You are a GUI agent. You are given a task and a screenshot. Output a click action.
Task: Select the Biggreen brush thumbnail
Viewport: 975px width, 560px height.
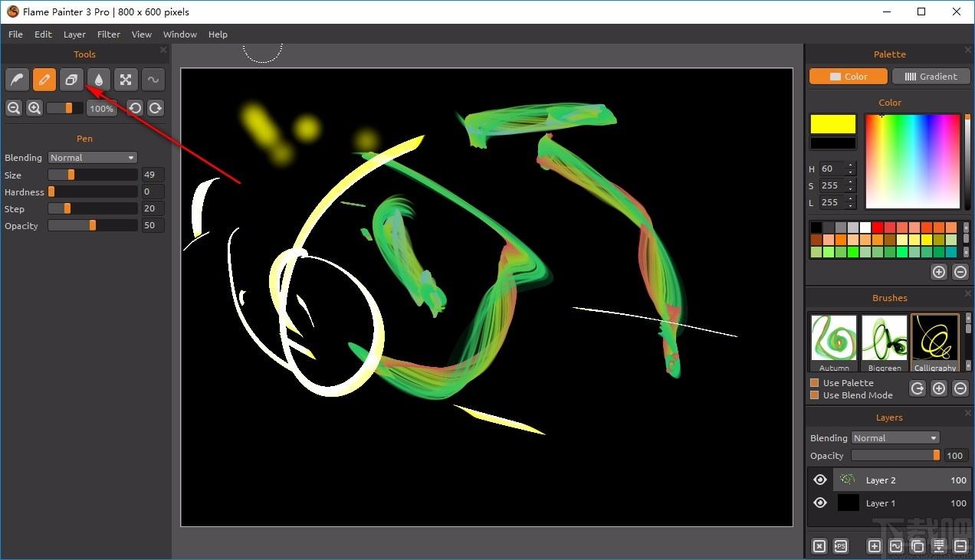(885, 342)
